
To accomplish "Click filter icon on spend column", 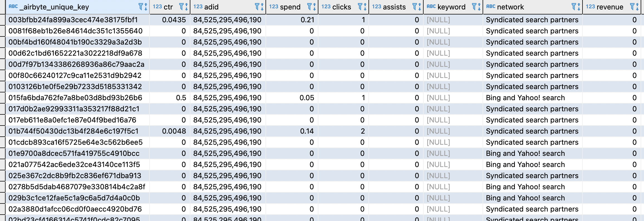I will tap(309, 7).
